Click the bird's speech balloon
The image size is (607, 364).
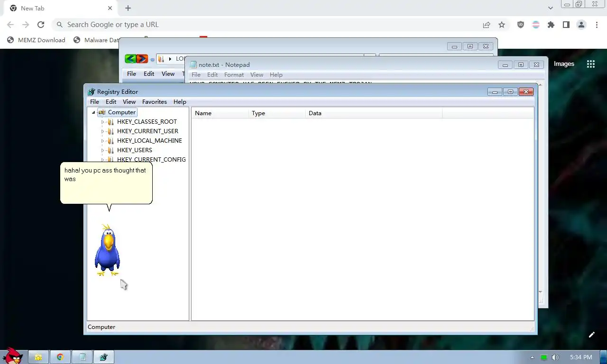tap(106, 183)
